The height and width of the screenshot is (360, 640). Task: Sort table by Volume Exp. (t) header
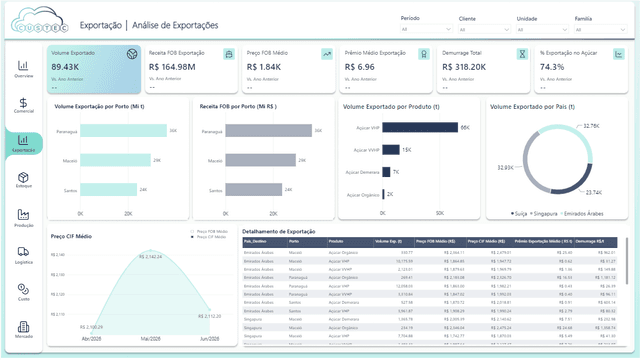pos(393,242)
